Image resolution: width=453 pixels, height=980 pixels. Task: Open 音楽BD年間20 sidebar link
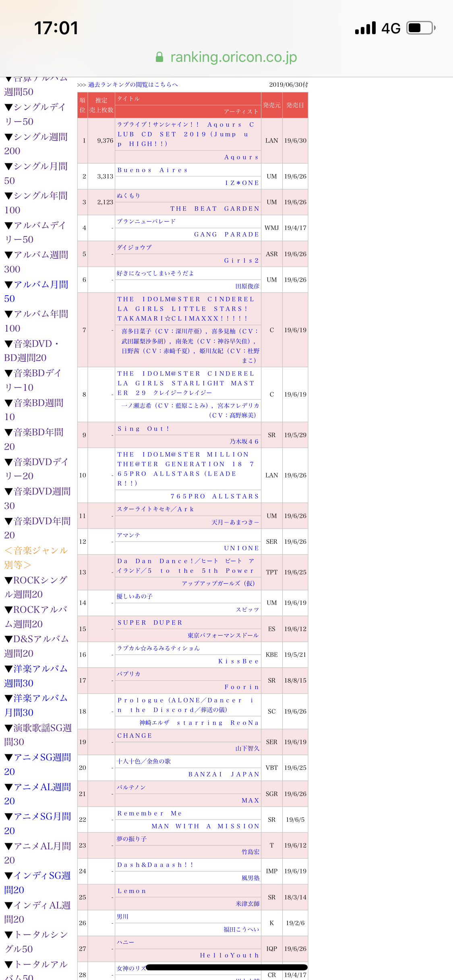click(x=34, y=439)
